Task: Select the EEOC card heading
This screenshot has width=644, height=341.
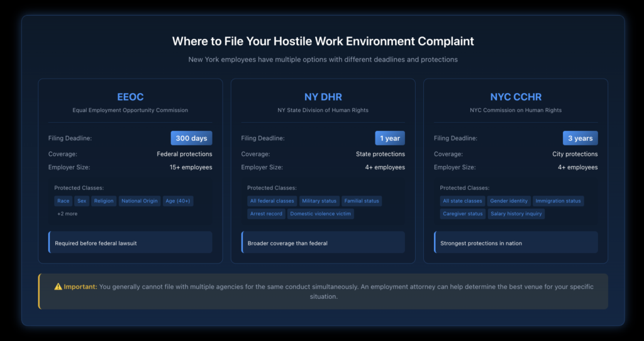Action: tap(130, 97)
